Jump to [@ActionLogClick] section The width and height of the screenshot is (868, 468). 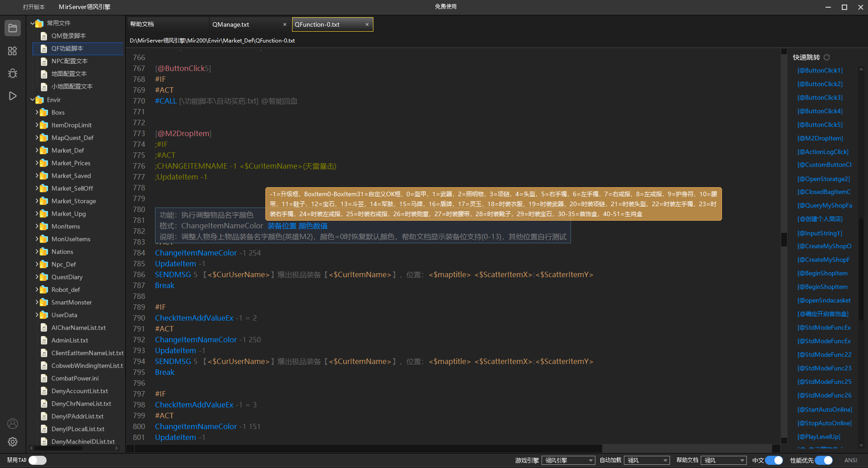(823, 152)
